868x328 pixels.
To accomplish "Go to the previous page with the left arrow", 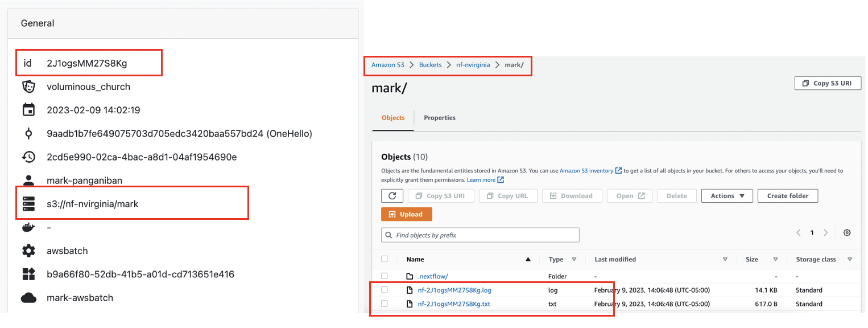I will (799, 233).
